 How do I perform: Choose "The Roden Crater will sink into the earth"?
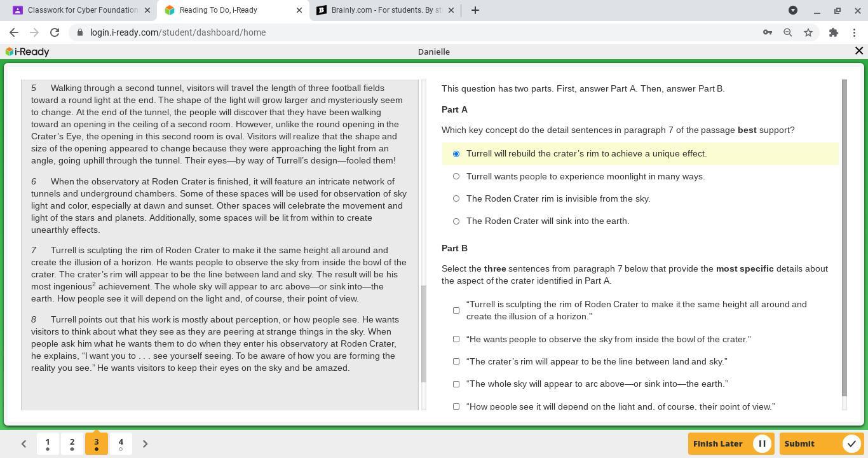tap(456, 221)
